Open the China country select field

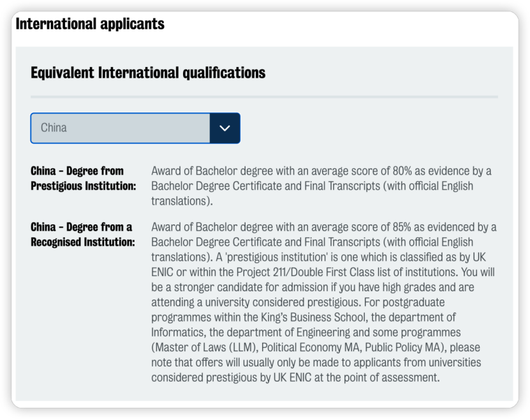[x=135, y=128]
